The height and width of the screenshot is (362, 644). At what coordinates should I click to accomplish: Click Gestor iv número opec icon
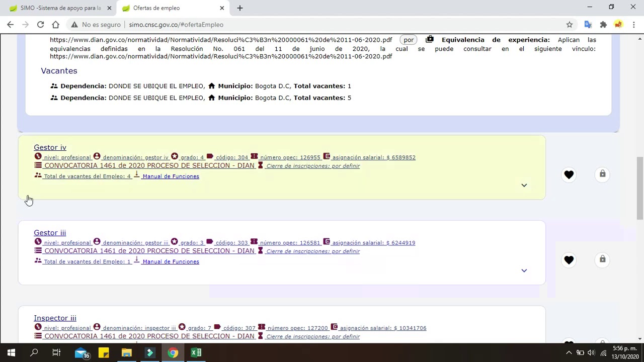click(254, 156)
